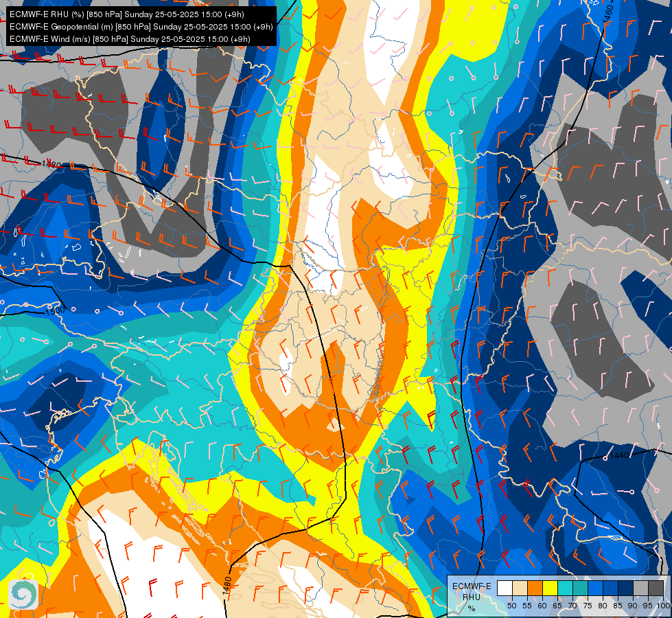The image size is (672, 618).
Task: Select the medium blue 80–85% swatch
Action: [611, 588]
